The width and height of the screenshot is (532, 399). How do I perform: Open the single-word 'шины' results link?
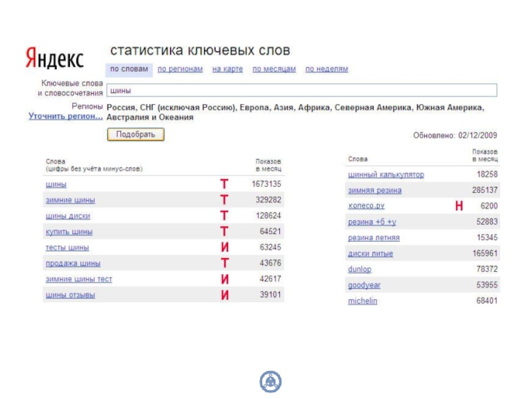[56, 185]
